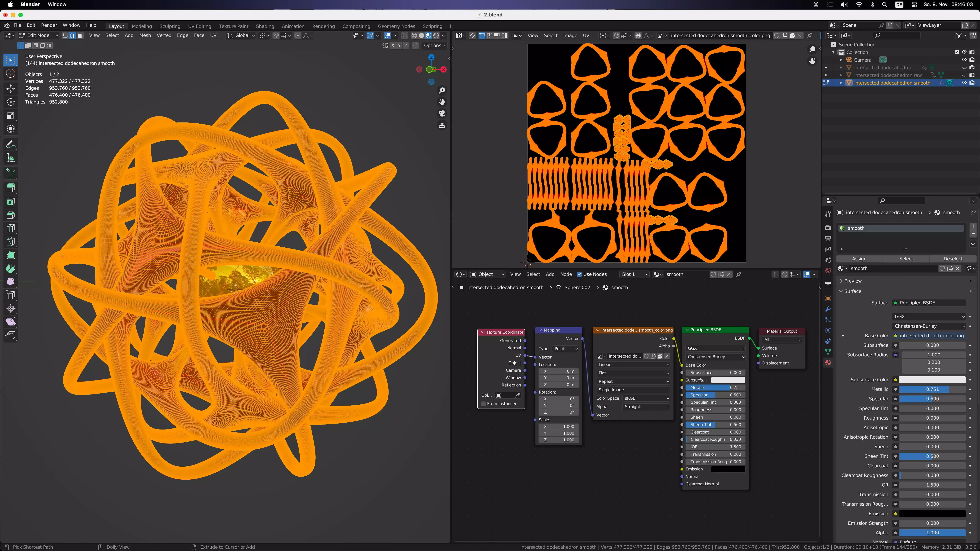Image resolution: width=980 pixels, height=551 pixels.
Task: Open the Object Data properties tab
Action: [828, 352]
